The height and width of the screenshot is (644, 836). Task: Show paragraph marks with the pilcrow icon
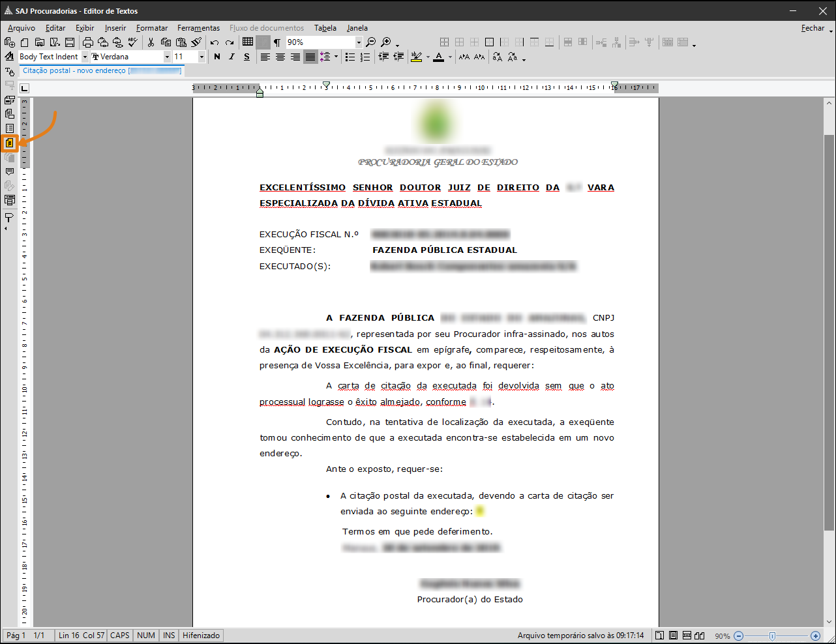pos(276,41)
